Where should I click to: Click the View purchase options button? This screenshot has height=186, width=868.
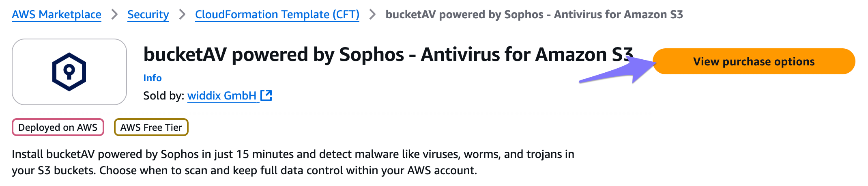point(754,61)
